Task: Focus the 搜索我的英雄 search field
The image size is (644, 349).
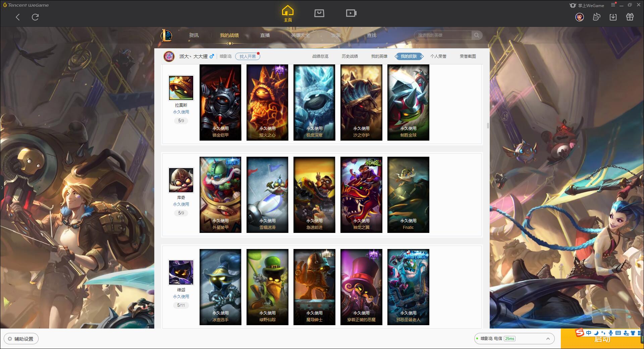Action: pos(443,35)
